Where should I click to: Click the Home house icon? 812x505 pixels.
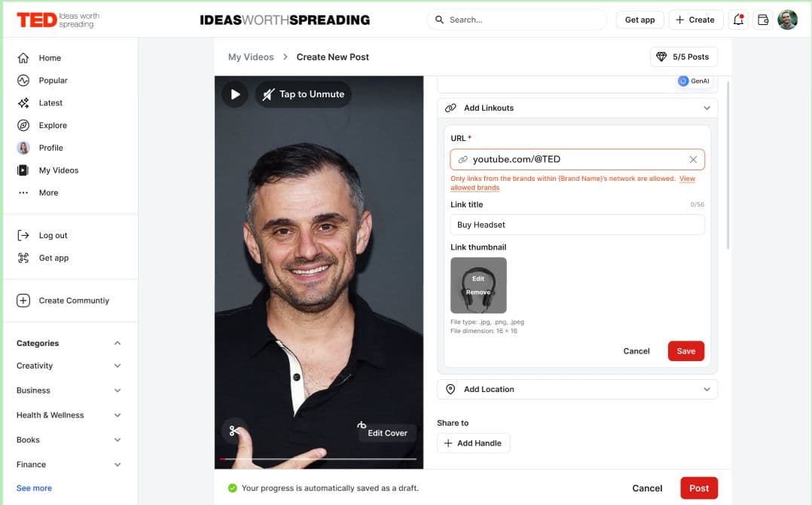(x=23, y=58)
